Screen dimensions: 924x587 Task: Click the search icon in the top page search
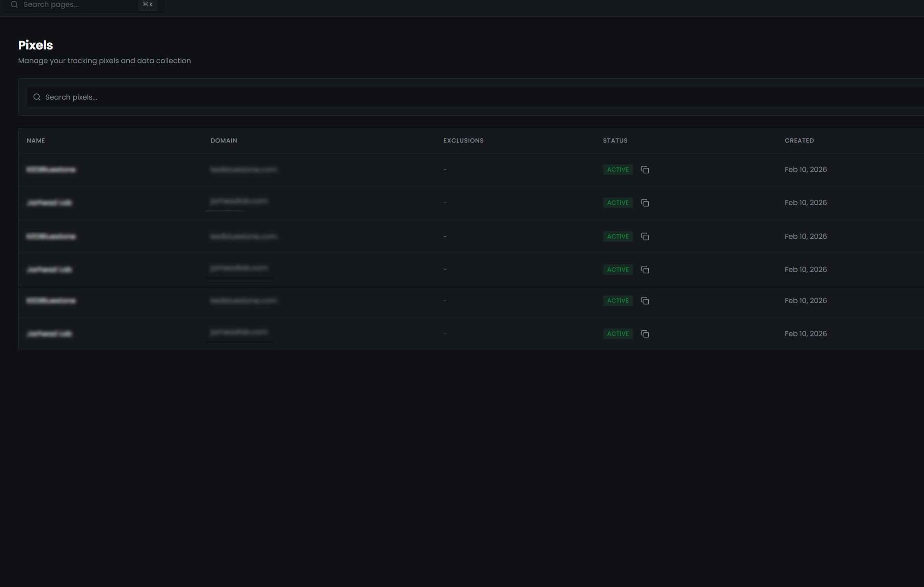tap(14, 5)
